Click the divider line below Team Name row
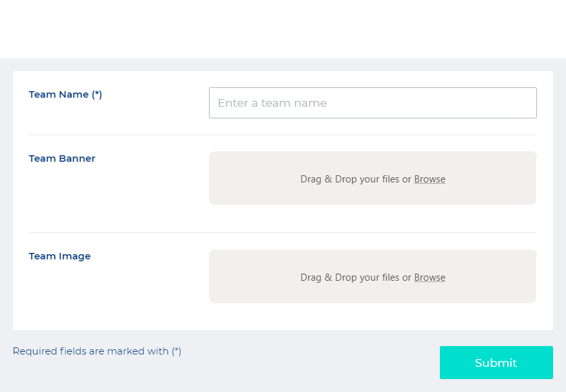This screenshot has height=392, width=566. tap(283, 135)
